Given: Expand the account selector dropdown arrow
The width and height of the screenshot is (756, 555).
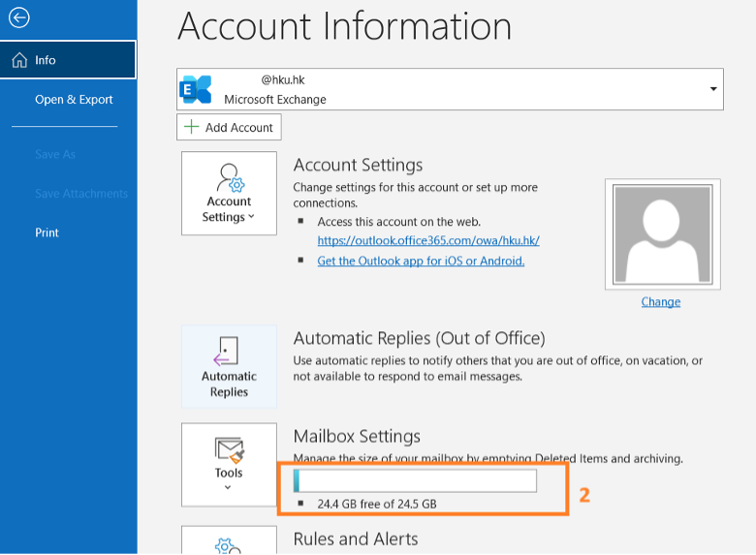Looking at the screenshot, I should point(713,89).
